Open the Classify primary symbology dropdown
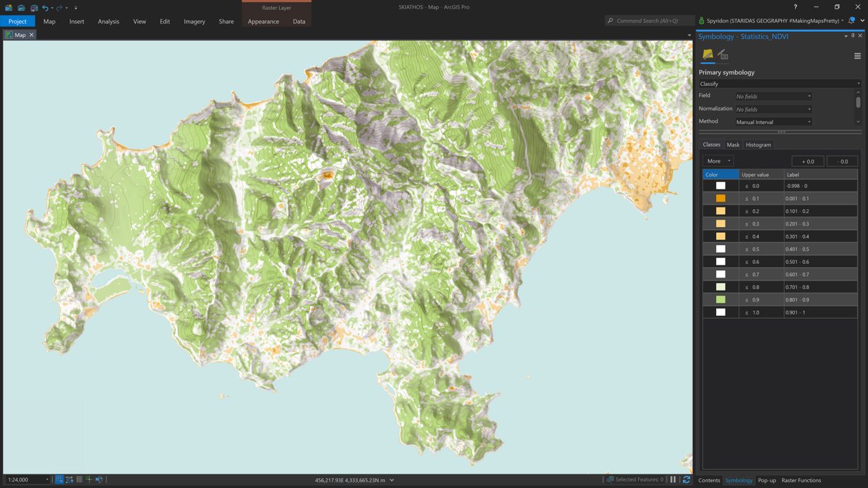Image resolution: width=868 pixels, height=488 pixels. coord(780,84)
